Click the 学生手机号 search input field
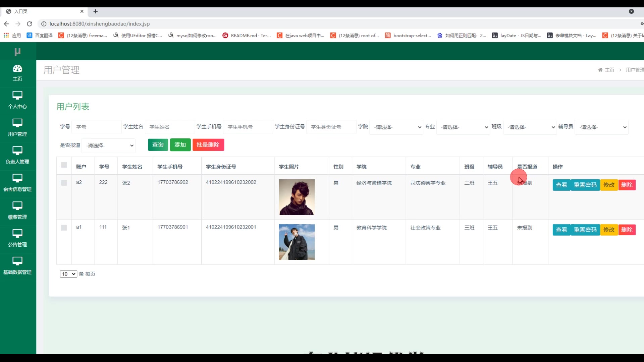 coord(248,127)
